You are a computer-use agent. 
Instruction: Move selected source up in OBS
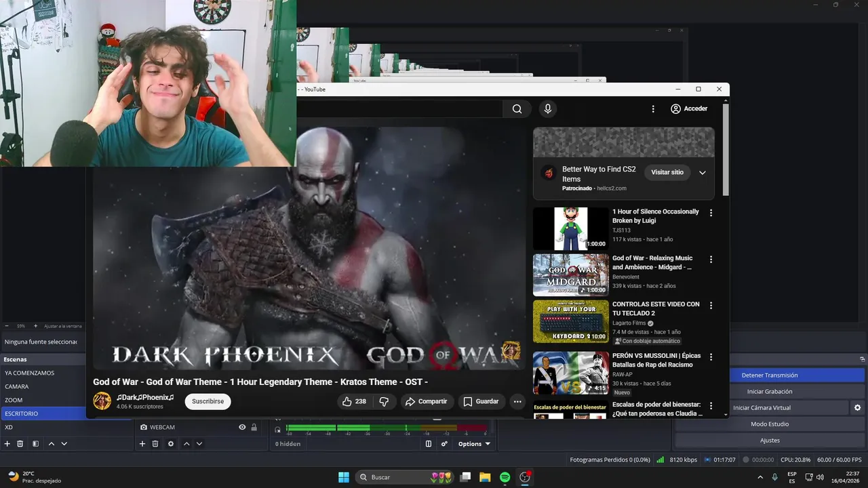(186, 444)
